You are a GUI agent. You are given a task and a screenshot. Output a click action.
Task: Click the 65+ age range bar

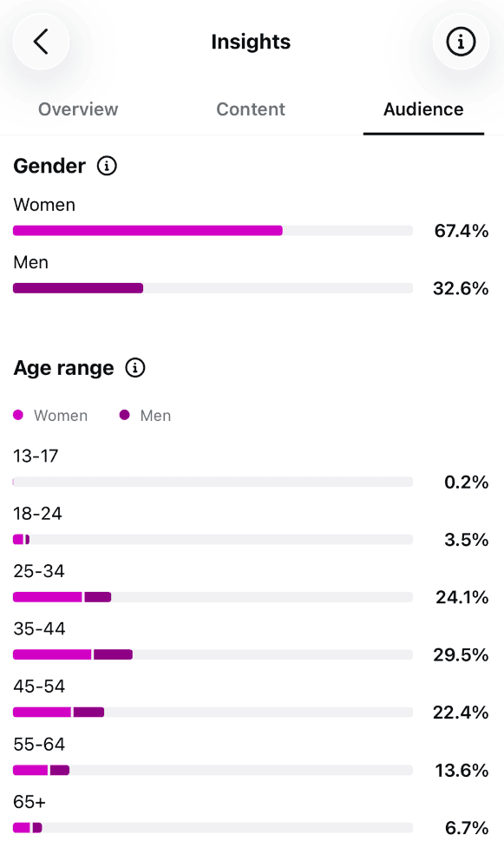pos(213,828)
